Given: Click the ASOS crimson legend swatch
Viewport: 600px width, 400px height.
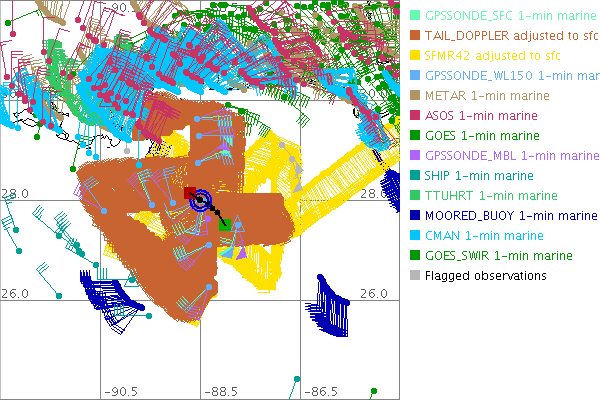Looking at the screenshot, I should point(416,116).
